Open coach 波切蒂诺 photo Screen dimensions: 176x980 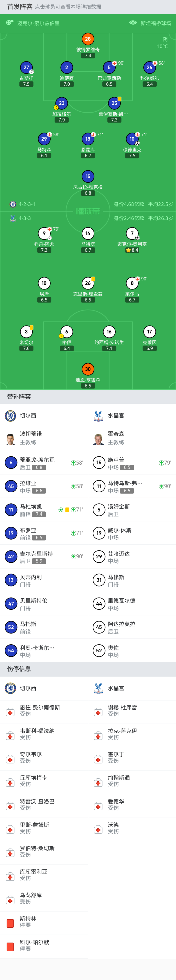tap(11, 438)
